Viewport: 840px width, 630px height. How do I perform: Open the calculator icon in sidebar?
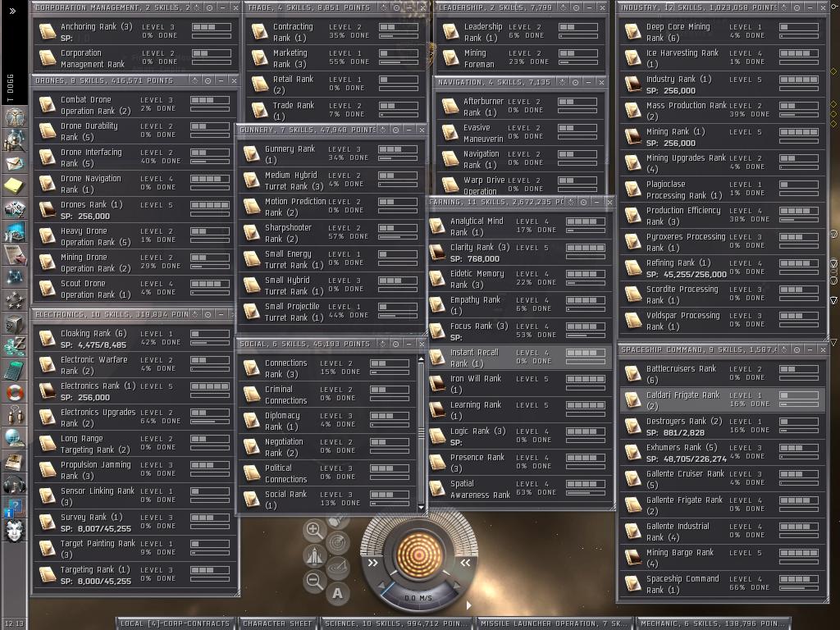pos(15,369)
